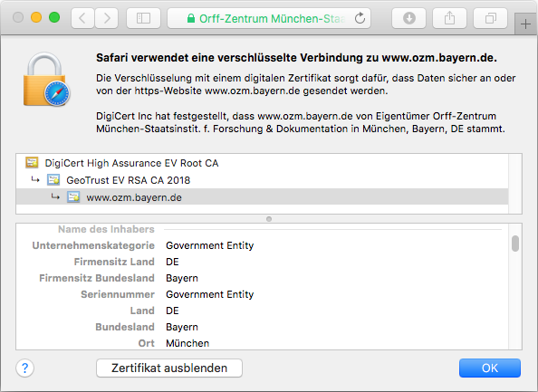Screen dimensions: 538x392
Task: Open help with the question mark button
Action: [24, 368]
